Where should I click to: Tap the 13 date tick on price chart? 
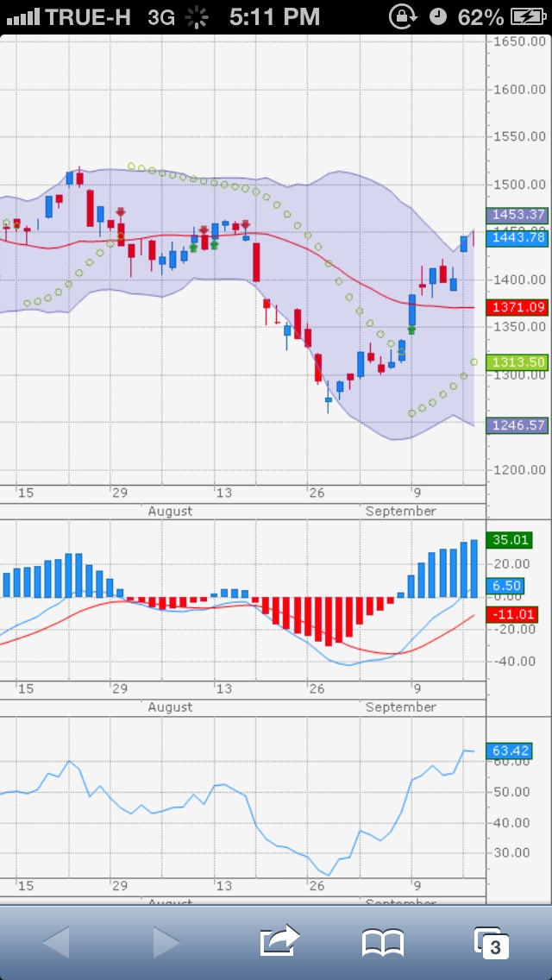[x=223, y=493]
